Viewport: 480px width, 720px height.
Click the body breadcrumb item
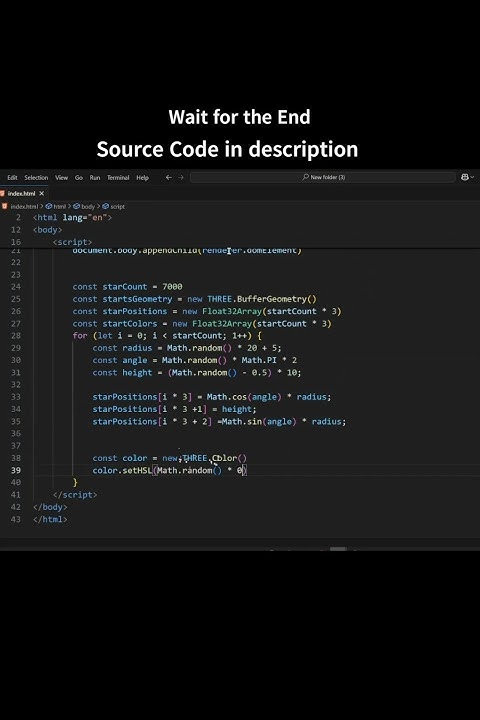88,207
